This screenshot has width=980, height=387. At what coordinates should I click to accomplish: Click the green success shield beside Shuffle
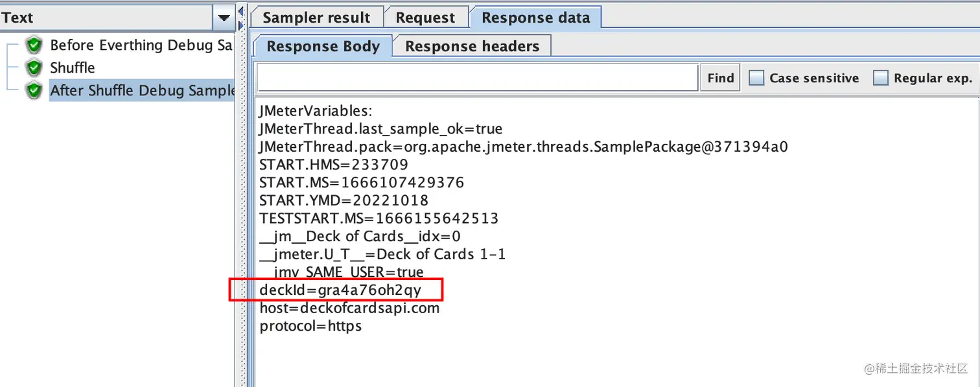tap(34, 67)
